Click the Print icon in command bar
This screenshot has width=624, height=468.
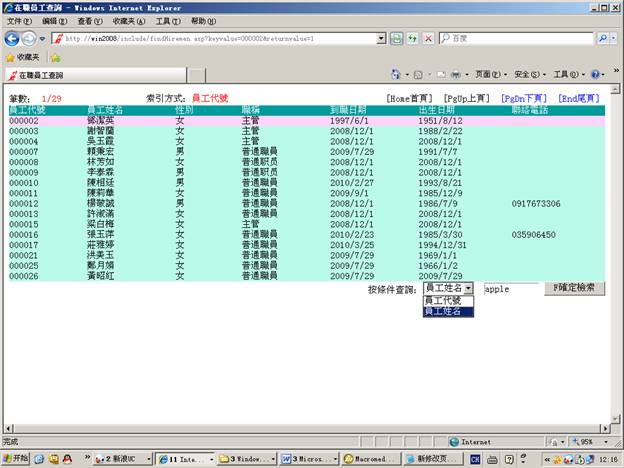455,75
